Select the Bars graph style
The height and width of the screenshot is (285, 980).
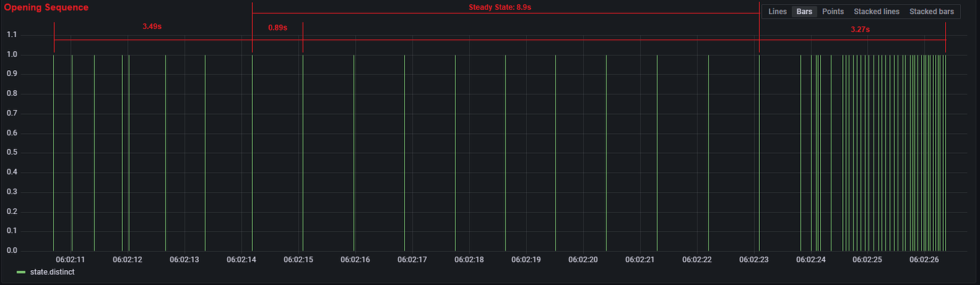(805, 12)
